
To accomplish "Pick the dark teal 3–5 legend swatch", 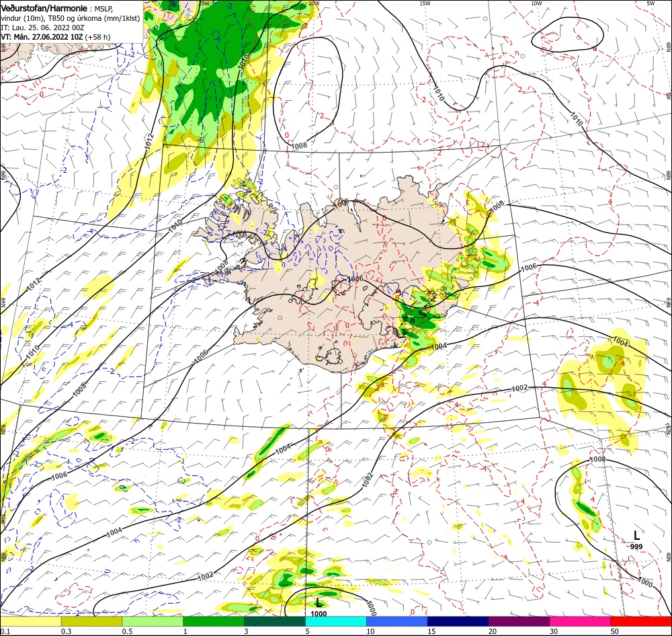I will [x=275, y=621].
